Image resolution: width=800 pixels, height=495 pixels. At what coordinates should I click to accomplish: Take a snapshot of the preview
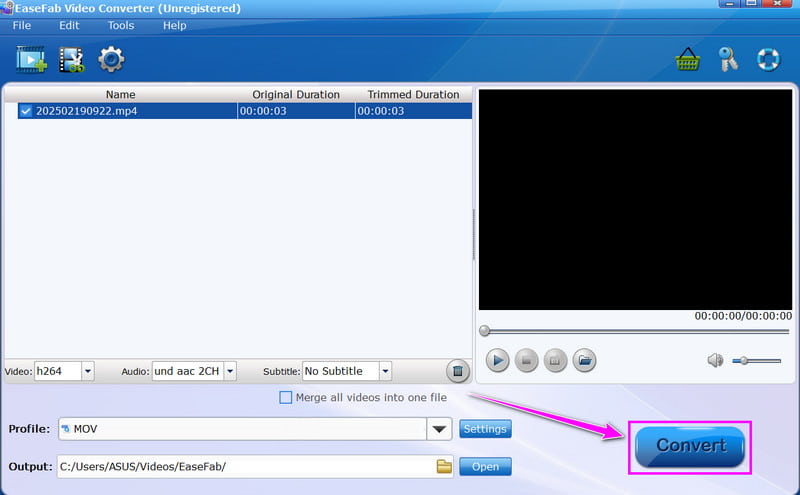555,361
